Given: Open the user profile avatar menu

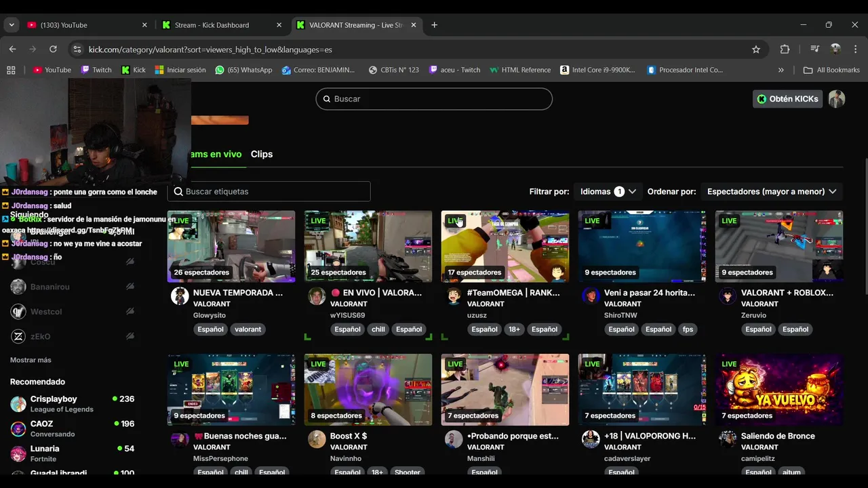Looking at the screenshot, I should (x=837, y=99).
